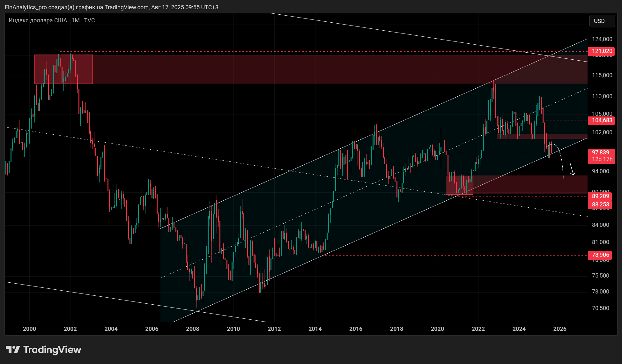Viewport: 622px width, 364px height.
Task: Click the 124,000 price axis value
Action: click(x=602, y=39)
